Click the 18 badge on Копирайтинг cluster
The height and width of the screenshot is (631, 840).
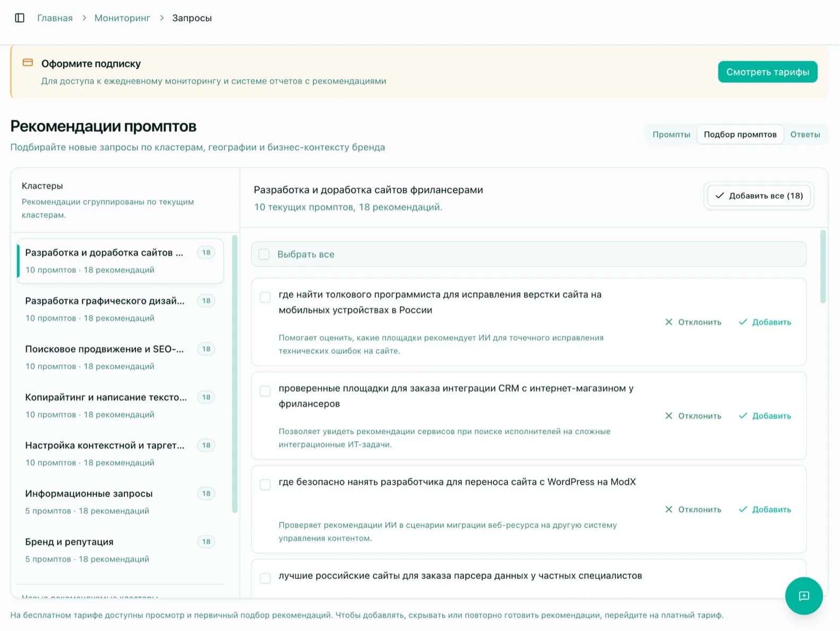(206, 397)
